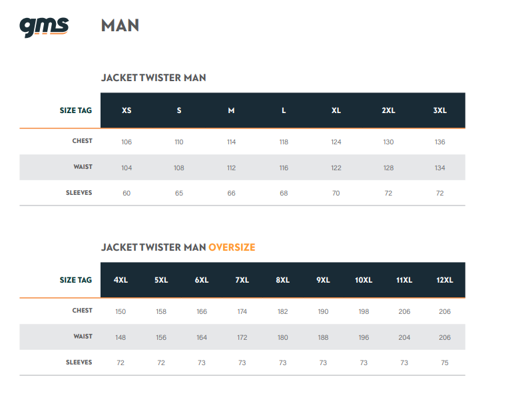Select sleeves value 65 for size S
This screenshot has height=417, width=532.
click(x=179, y=194)
